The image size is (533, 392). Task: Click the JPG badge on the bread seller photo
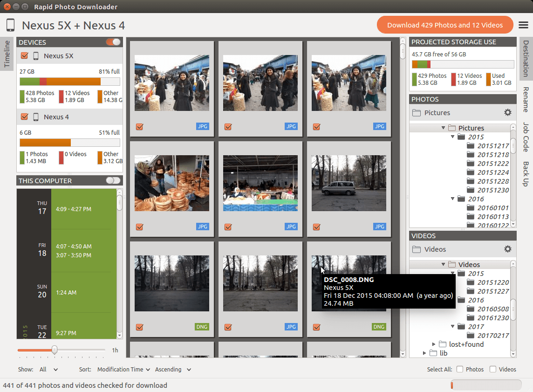point(203,227)
